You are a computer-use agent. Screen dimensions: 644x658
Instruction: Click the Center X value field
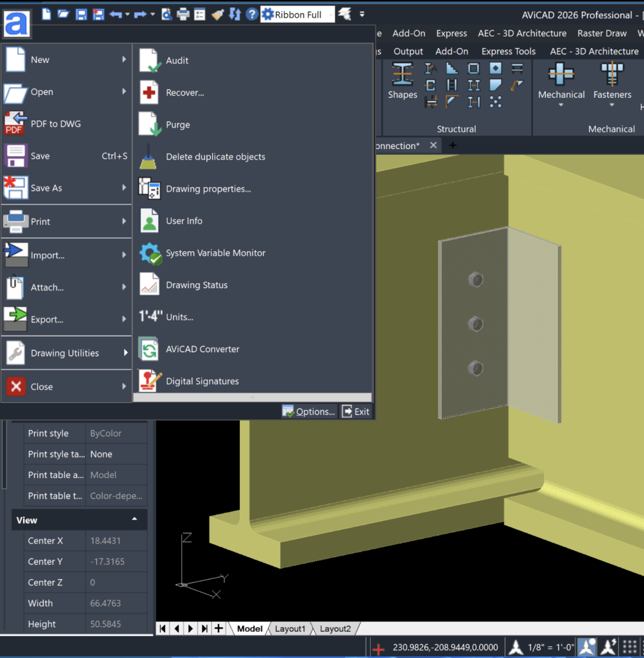[x=116, y=540]
